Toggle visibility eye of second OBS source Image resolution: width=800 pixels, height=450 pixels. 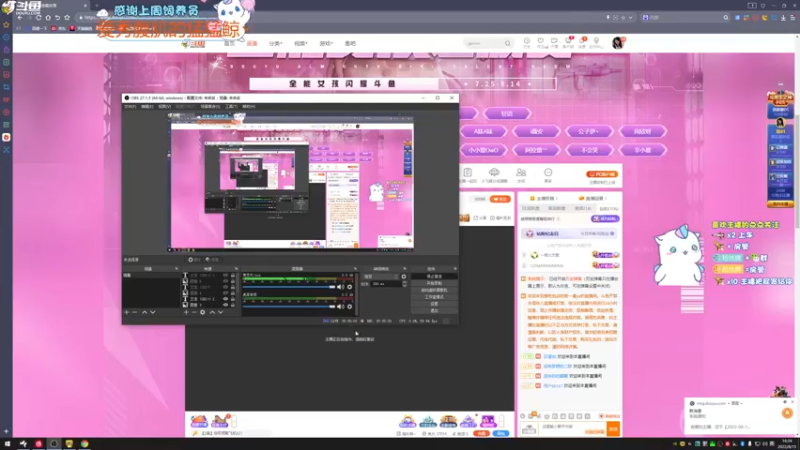(226, 281)
